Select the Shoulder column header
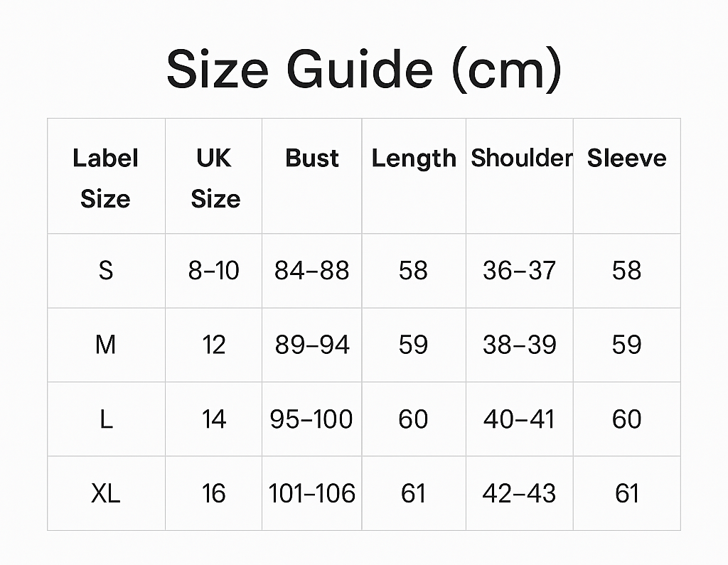This screenshot has height=565, width=728. (520, 158)
